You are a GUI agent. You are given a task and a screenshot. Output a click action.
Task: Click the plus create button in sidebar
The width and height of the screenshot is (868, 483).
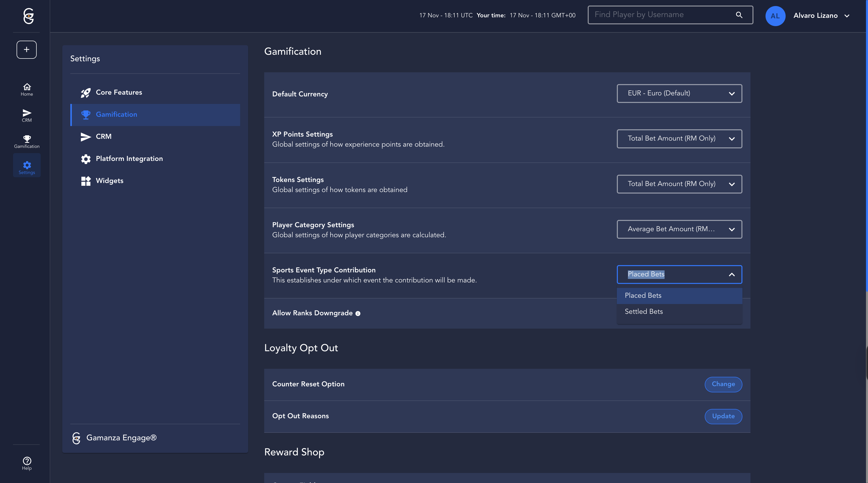[27, 49]
